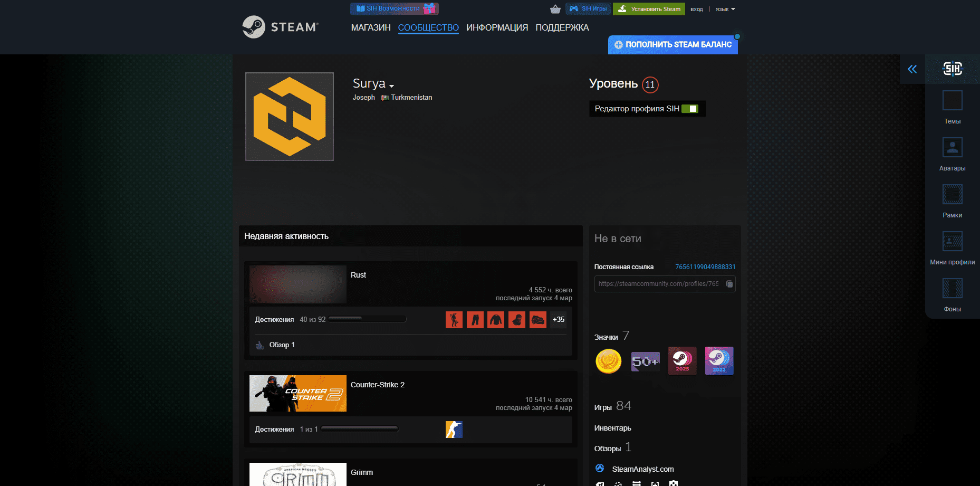Click the Установить Steam button
Viewport: 980px width, 486px height.
tap(649, 9)
